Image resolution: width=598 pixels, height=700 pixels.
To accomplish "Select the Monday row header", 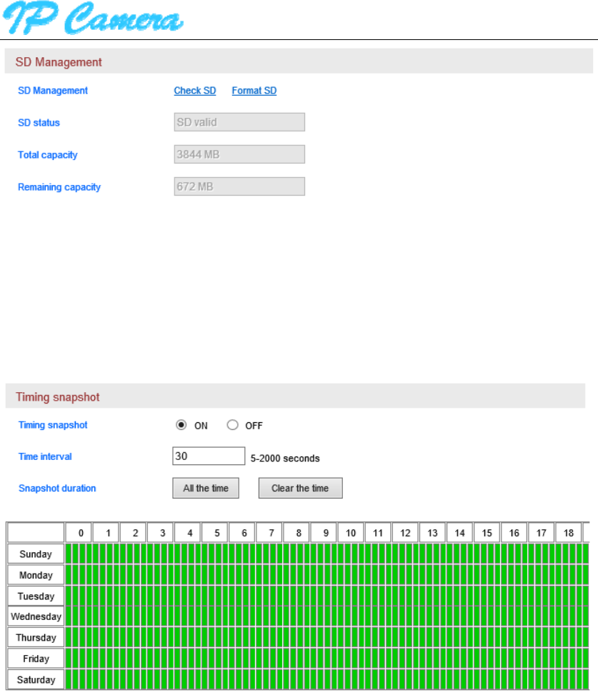I will (36, 574).
